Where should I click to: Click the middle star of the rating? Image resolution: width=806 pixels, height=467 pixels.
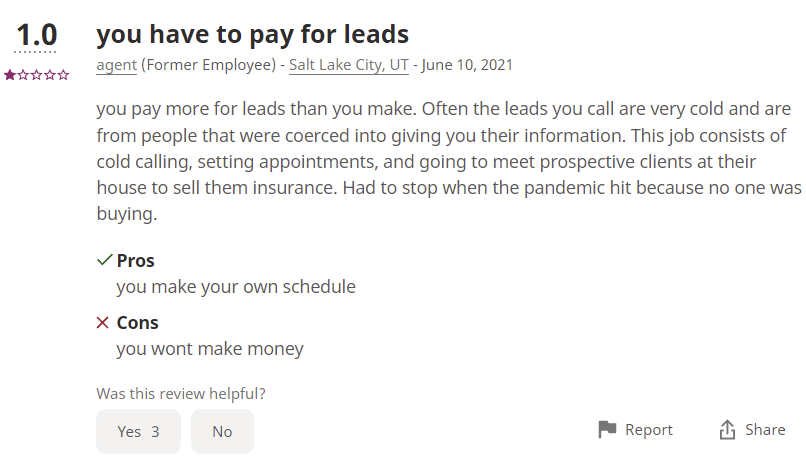click(x=36, y=75)
